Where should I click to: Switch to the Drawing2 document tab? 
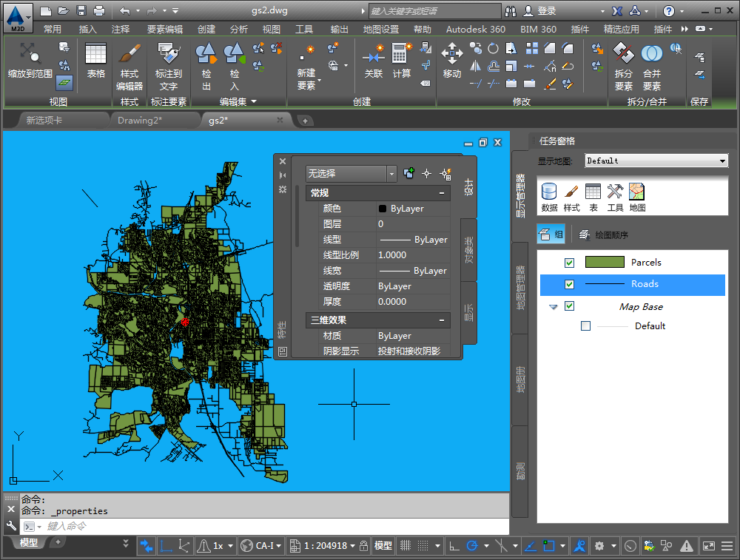pos(139,120)
